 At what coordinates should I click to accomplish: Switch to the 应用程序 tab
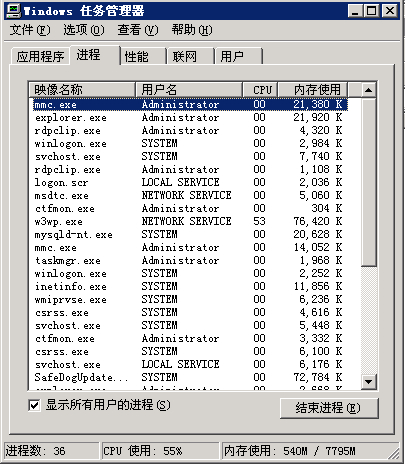(x=40, y=56)
